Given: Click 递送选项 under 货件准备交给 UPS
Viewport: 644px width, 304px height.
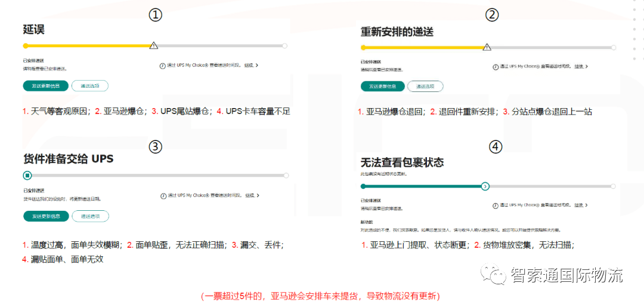Looking at the screenshot, I should pos(91,216).
